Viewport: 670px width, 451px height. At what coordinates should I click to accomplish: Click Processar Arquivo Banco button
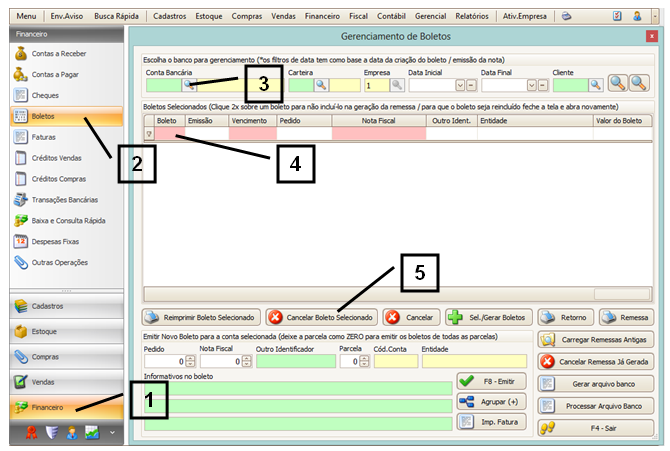pyautogui.click(x=596, y=406)
